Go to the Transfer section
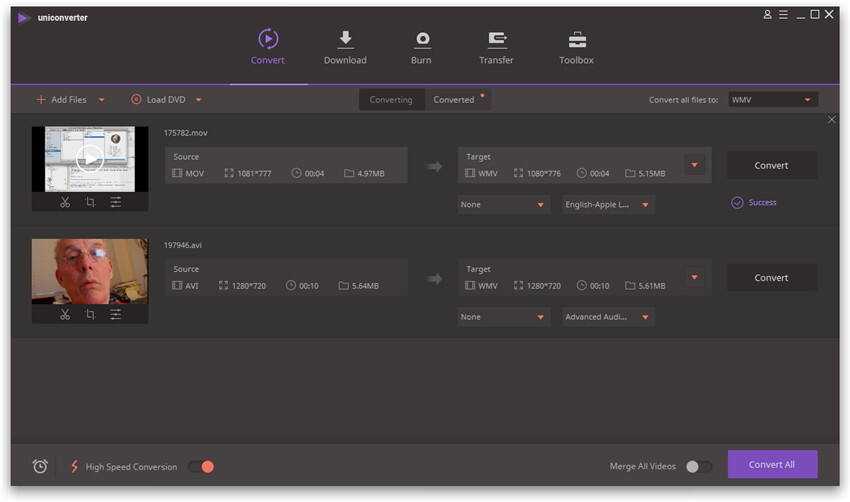The image size is (850, 502). pos(496,47)
